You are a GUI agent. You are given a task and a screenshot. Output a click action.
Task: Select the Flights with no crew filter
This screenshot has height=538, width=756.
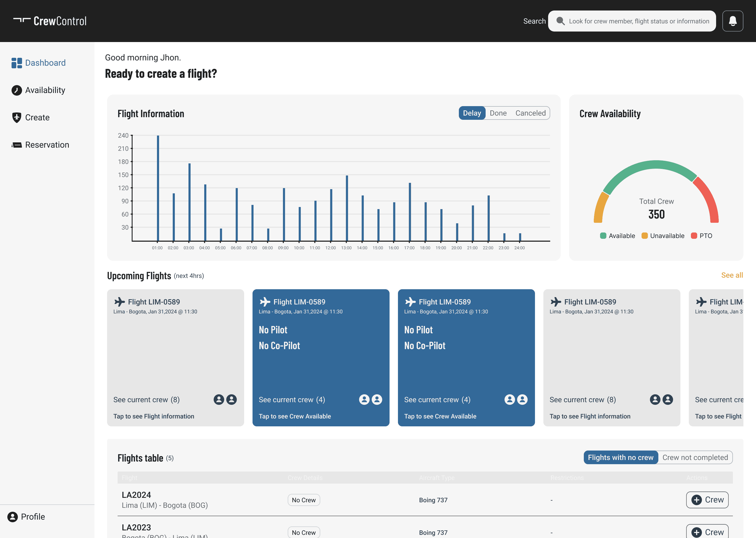click(x=621, y=458)
